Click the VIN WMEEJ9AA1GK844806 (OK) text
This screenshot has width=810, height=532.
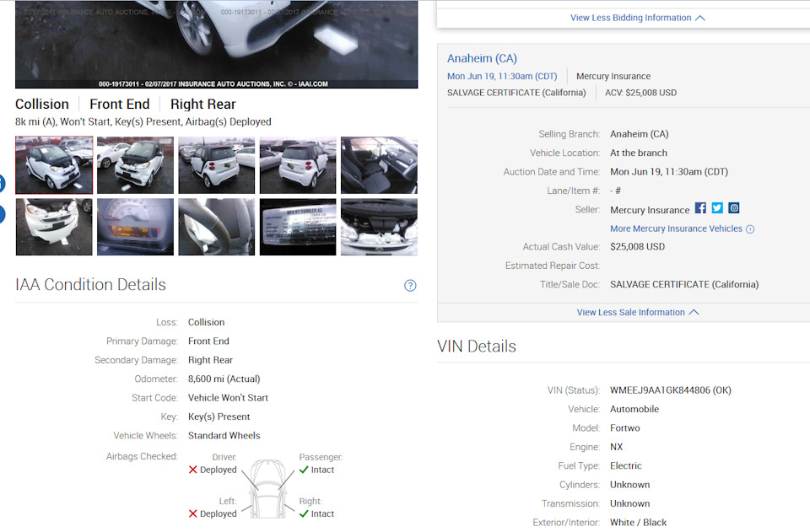671,390
